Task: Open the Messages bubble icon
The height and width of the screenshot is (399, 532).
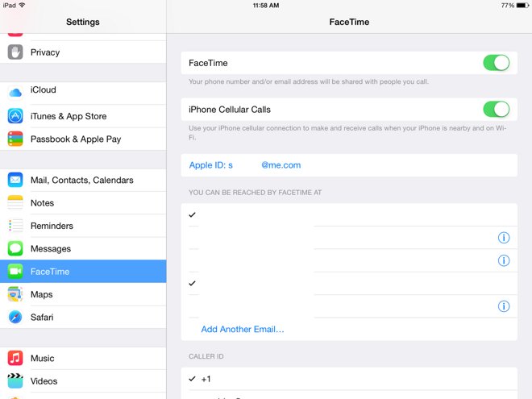Action: coord(15,248)
